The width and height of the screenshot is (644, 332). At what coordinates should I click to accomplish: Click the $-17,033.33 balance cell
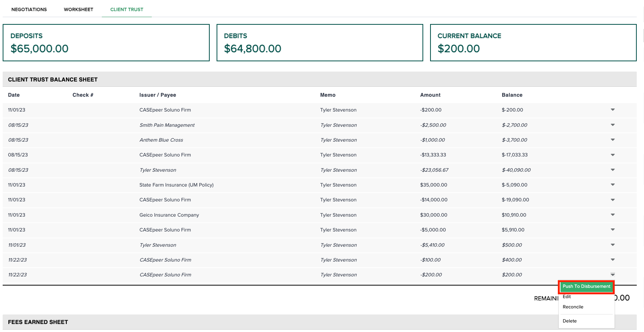(515, 155)
